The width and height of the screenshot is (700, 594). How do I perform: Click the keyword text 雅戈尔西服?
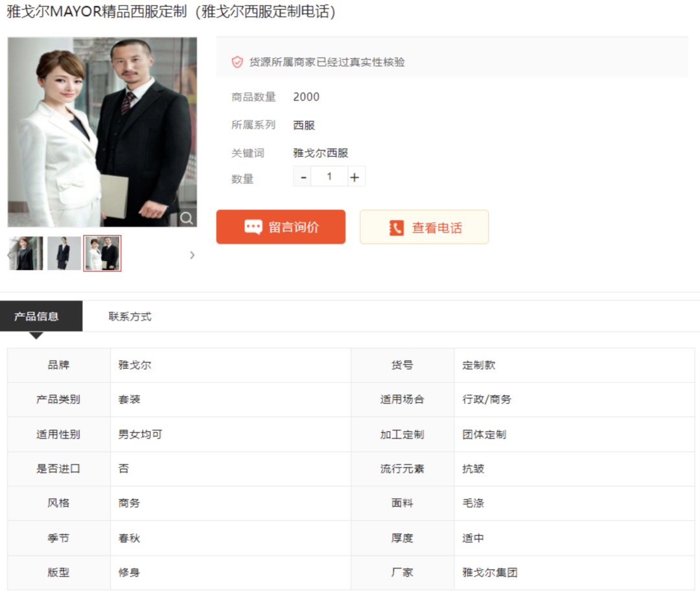click(x=320, y=153)
